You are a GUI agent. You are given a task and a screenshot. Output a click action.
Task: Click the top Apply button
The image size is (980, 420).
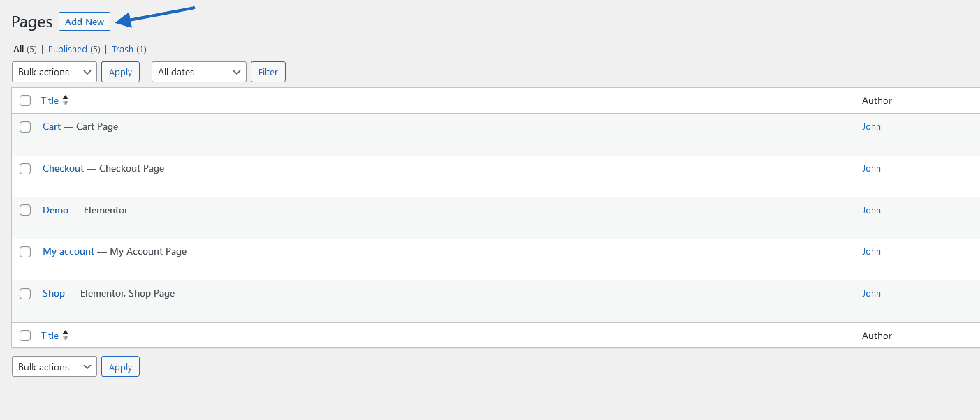[x=120, y=72]
